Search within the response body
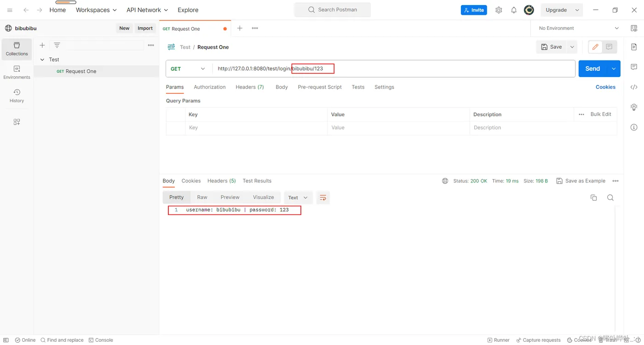The height and width of the screenshot is (345, 644). pyautogui.click(x=610, y=198)
